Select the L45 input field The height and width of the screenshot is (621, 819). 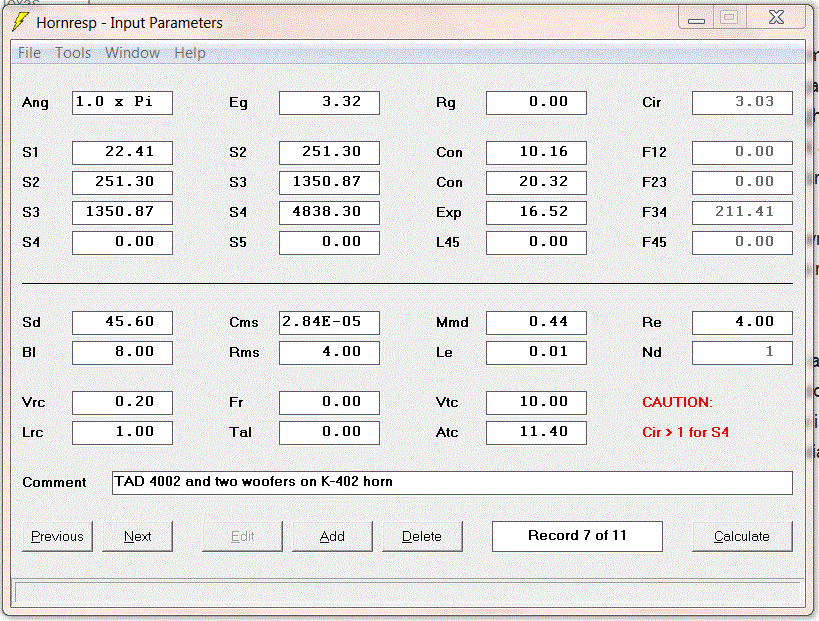point(536,243)
